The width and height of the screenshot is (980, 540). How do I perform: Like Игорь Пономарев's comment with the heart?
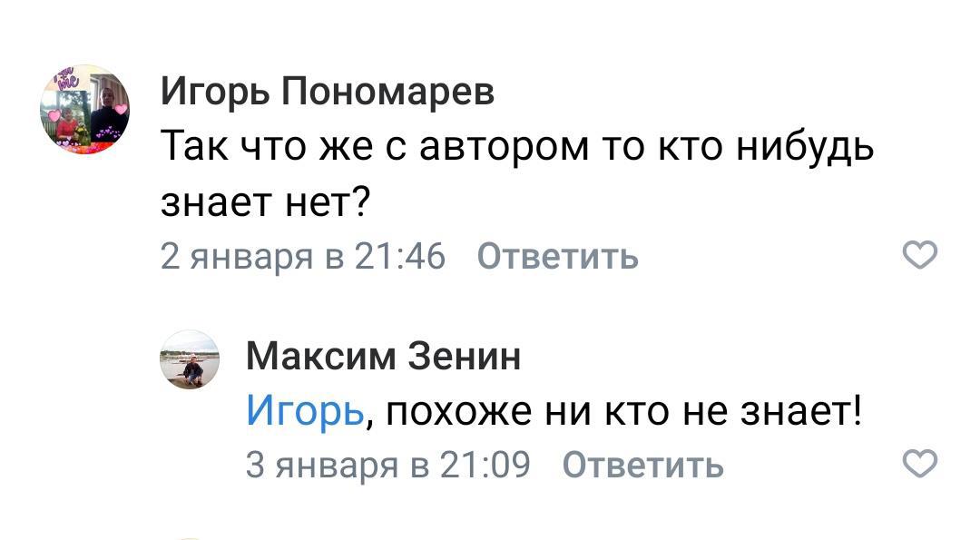tap(922, 257)
